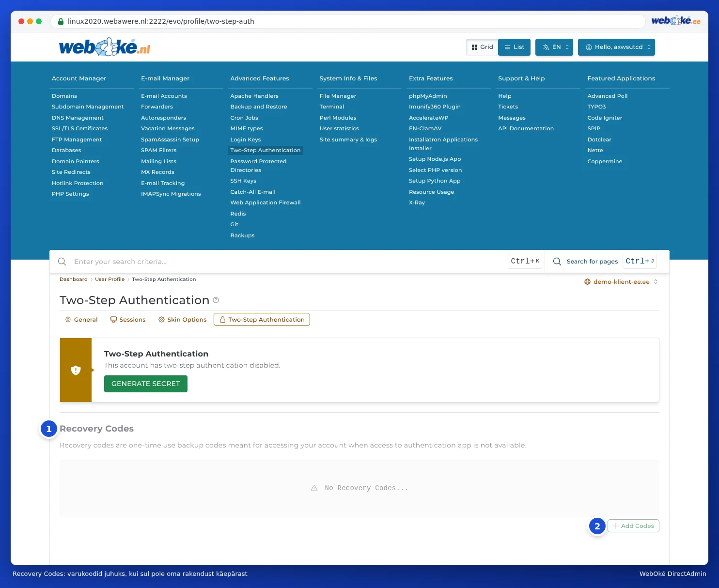The image size is (719, 588).
Task: Click the padlock icon in the browser address bar
Action: (x=61, y=21)
